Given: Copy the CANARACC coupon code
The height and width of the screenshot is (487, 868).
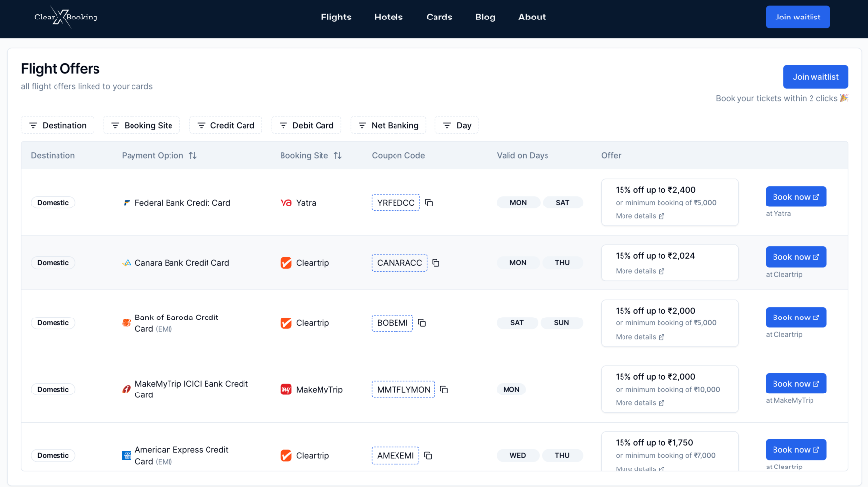Looking at the screenshot, I should pyautogui.click(x=435, y=263).
